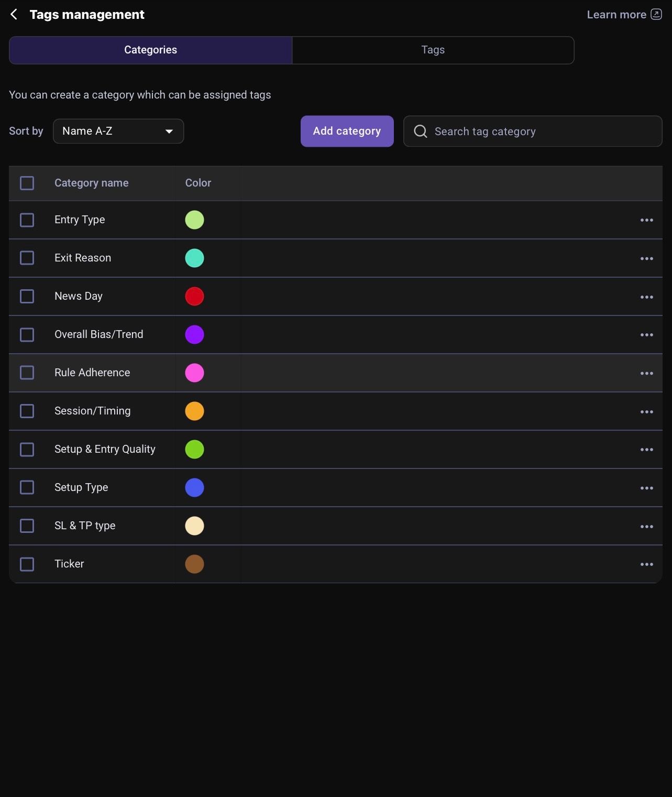Open the Sort by Name A-Z dropdown
This screenshot has width=672, height=797.
click(118, 131)
